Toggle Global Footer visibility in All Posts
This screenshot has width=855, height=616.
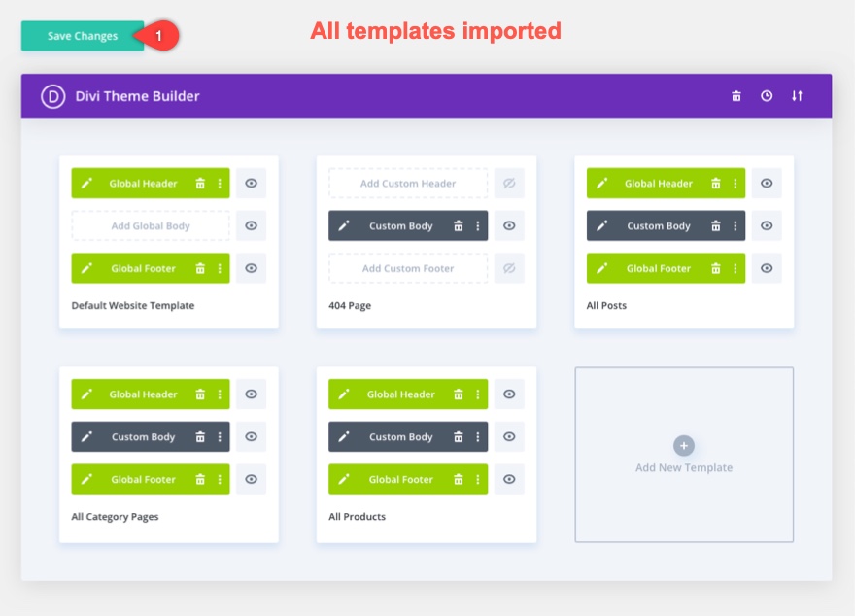click(x=767, y=269)
